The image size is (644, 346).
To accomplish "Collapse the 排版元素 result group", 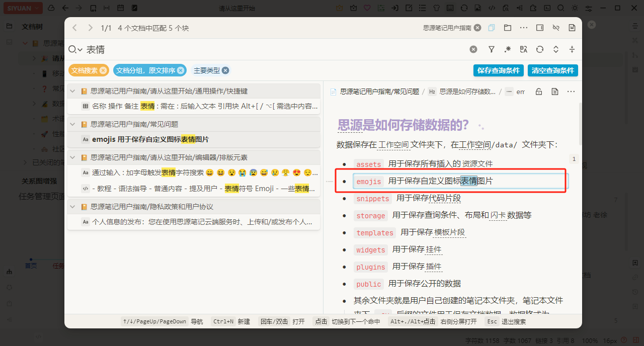I will 72,157.
